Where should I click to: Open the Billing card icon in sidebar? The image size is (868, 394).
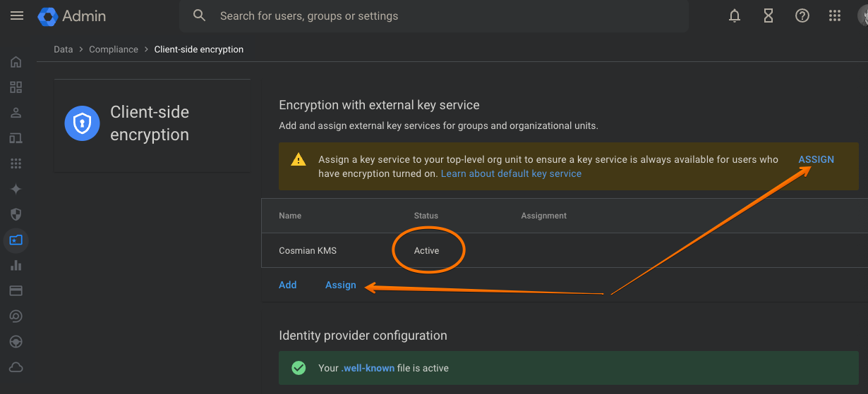pyautogui.click(x=16, y=290)
